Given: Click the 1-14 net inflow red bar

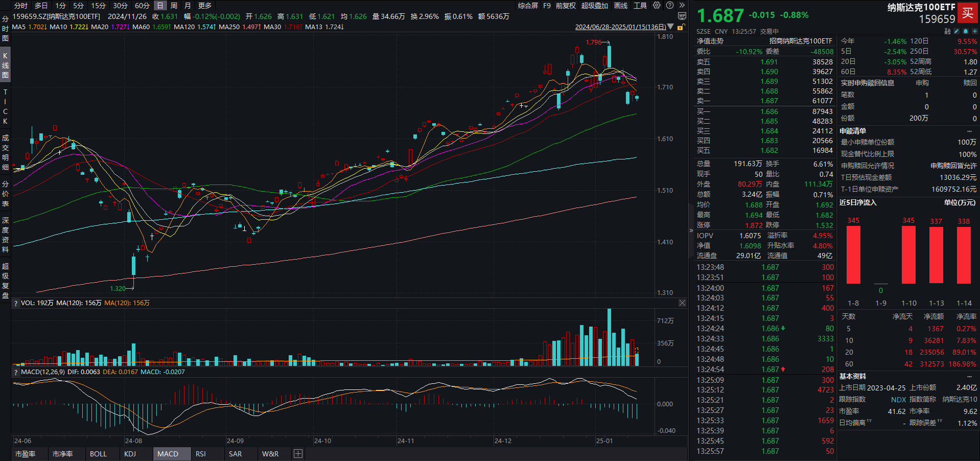Looking at the screenshot, I should (964, 255).
